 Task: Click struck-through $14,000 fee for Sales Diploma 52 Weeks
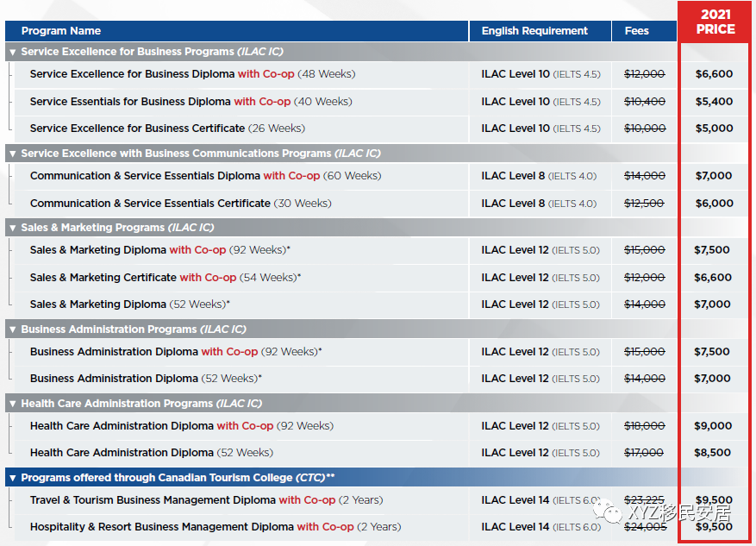coord(645,304)
